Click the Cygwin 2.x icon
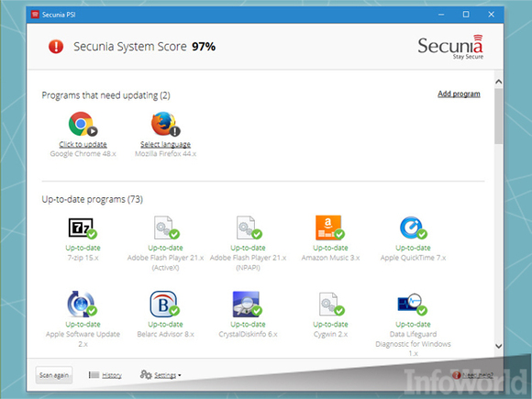 click(x=331, y=304)
